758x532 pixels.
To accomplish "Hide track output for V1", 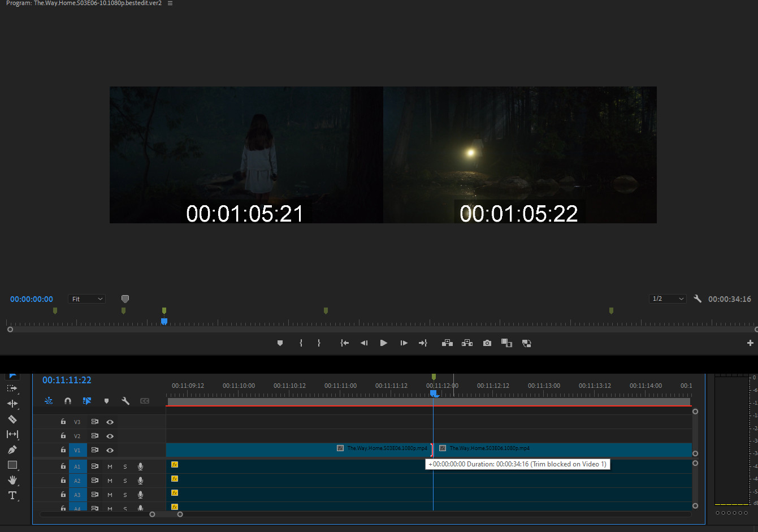I will click(x=110, y=450).
